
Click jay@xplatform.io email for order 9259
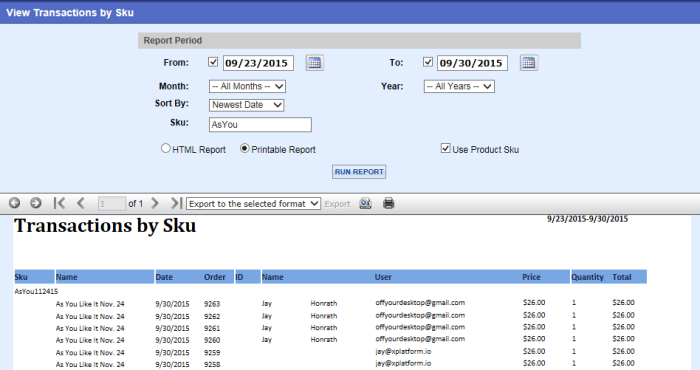pos(403,351)
